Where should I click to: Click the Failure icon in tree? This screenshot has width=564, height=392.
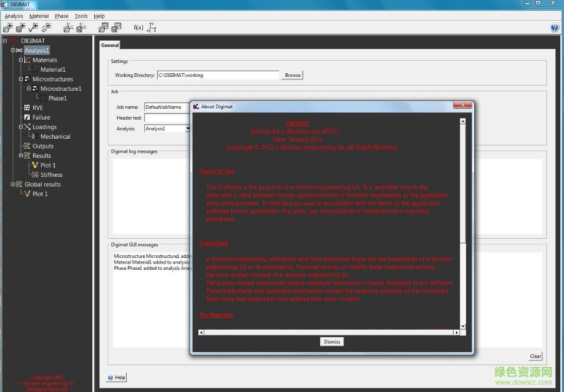click(27, 117)
